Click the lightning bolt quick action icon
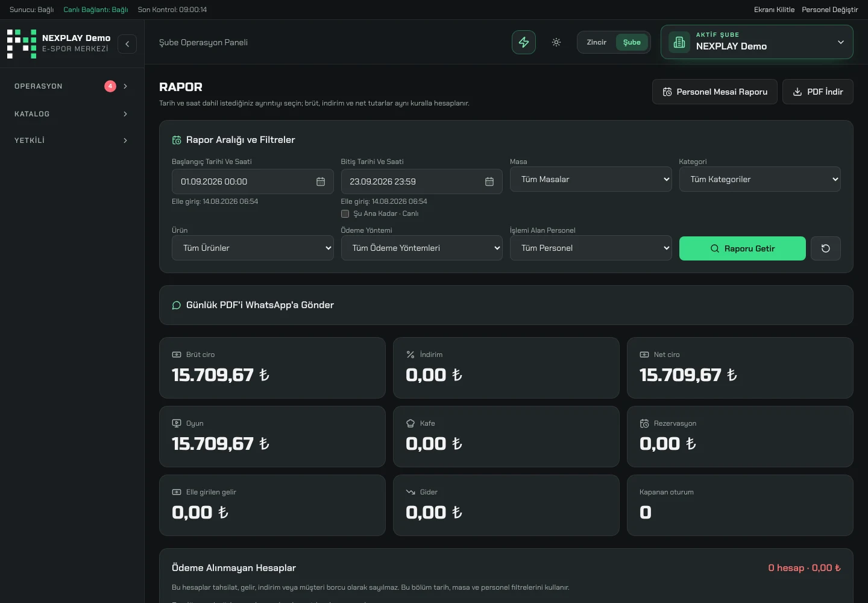 pos(524,42)
